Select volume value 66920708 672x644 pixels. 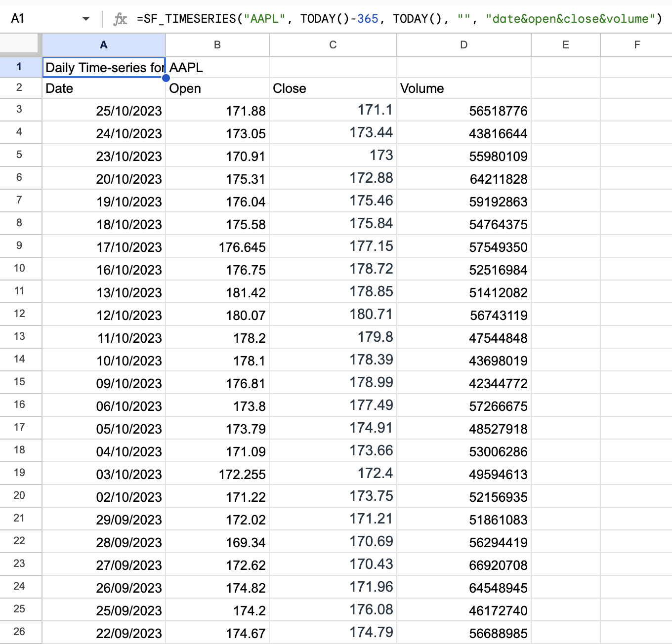(x=464, y=564)
